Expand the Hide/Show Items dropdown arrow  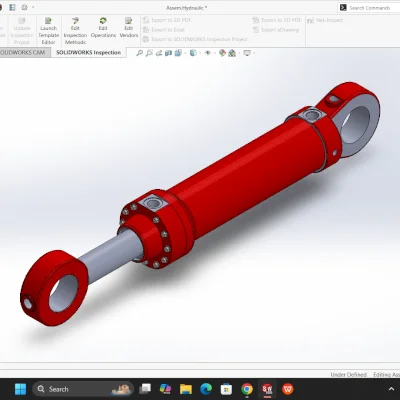(x=214, y=53)
